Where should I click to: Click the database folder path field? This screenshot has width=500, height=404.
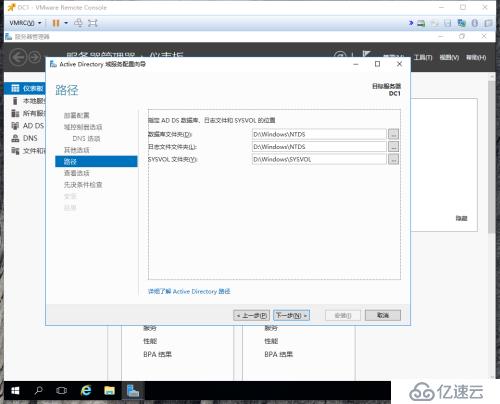pos(319,134)
